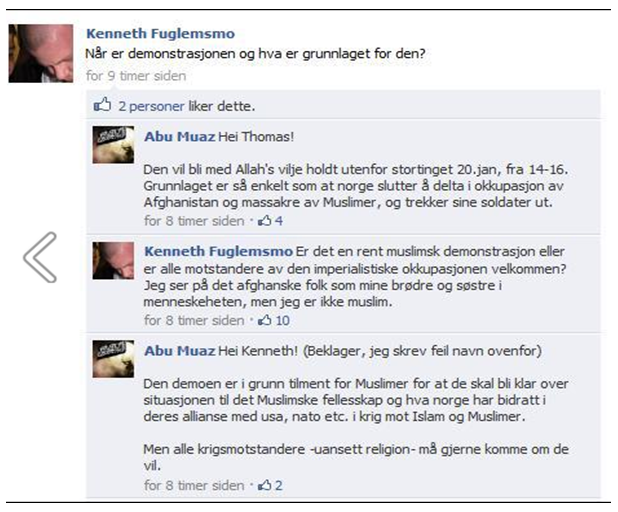618x512 pixels.
Task: Open Abu Muaz name link before 'Hei Thomas!'
Action: [180, 136]
